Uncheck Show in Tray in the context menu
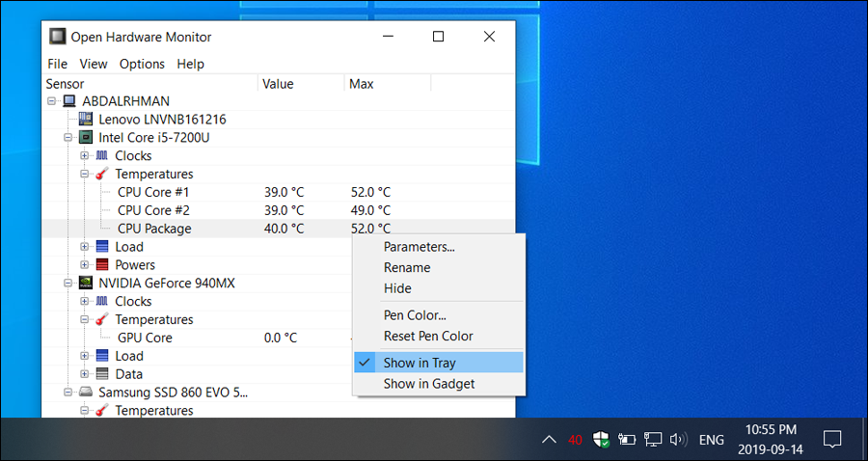 439,363
